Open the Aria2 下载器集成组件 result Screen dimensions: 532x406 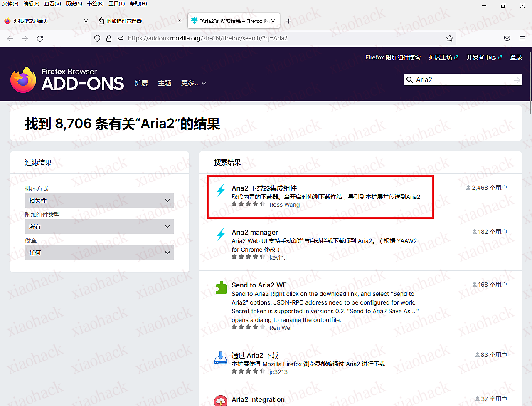coord(264,188)
